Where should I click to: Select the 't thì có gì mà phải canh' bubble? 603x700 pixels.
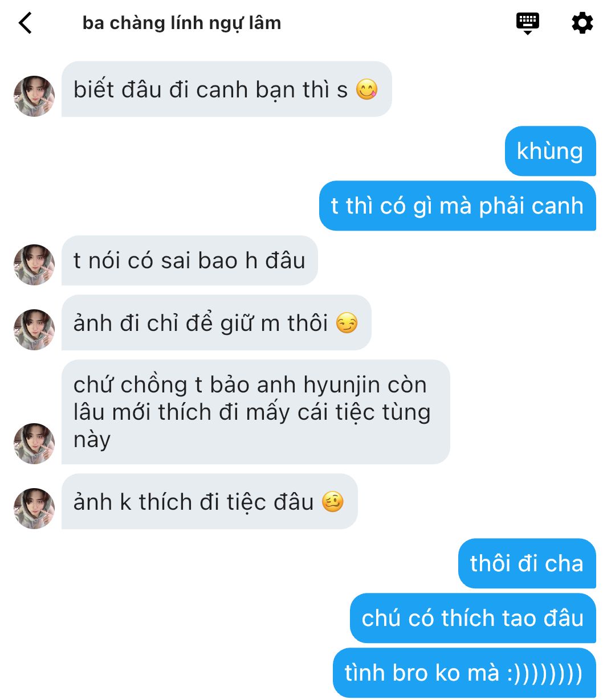pyautogui.click(x=457, y=206)
